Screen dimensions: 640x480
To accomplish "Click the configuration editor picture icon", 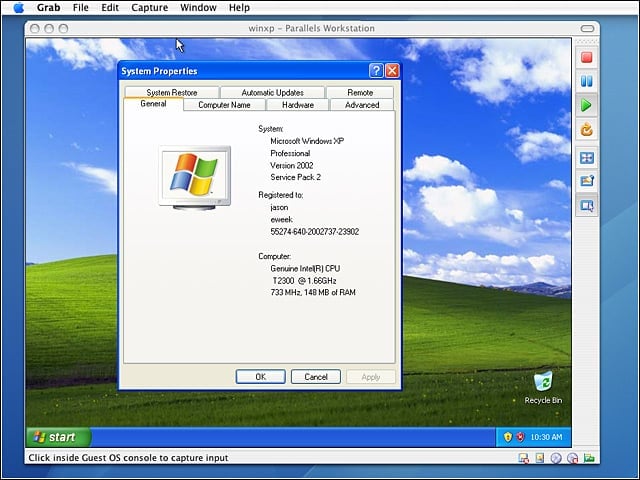I will click(587, 181).
